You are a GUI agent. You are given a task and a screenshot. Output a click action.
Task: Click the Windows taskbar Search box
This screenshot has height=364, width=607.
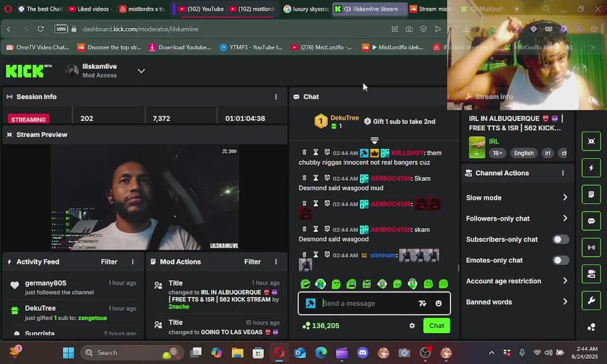(131, 352)
